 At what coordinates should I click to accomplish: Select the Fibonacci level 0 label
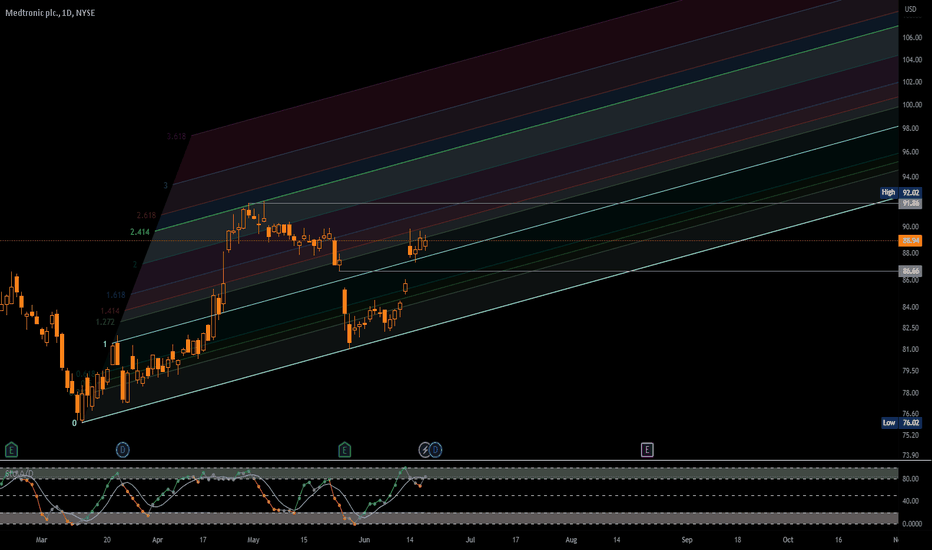pyautogui.click(x=74, y=423)
